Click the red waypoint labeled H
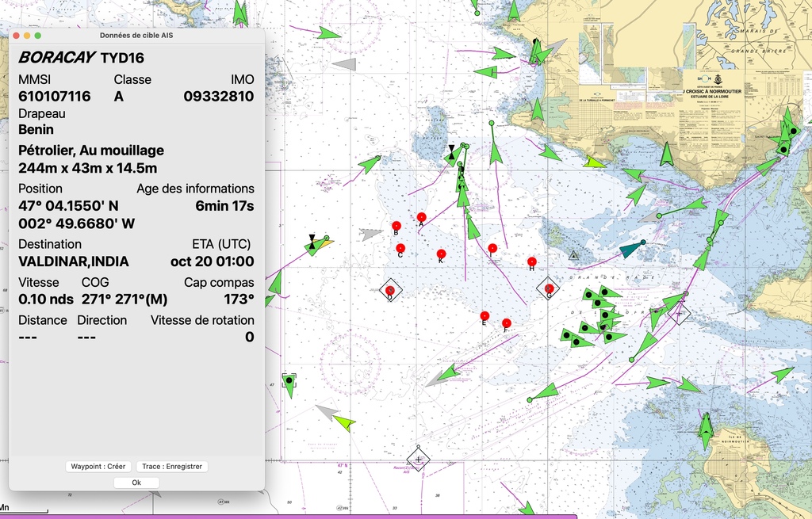 point(531,261)
